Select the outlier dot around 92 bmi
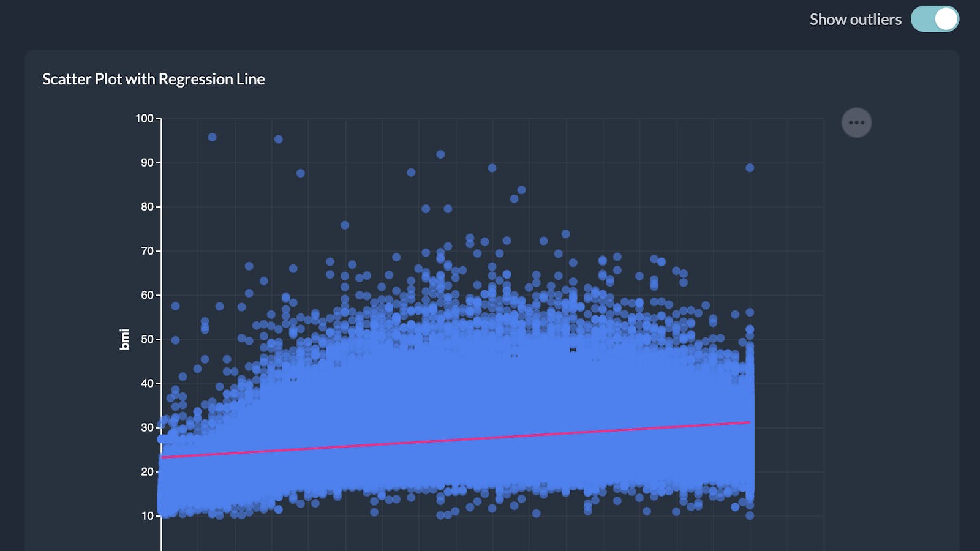The height and width of the screenshot is (551, 980). 440,154
